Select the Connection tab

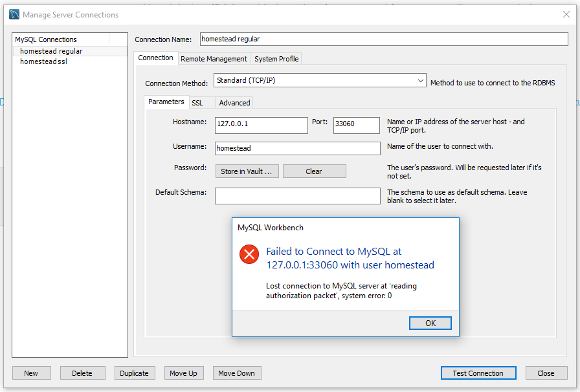[155, 58]
